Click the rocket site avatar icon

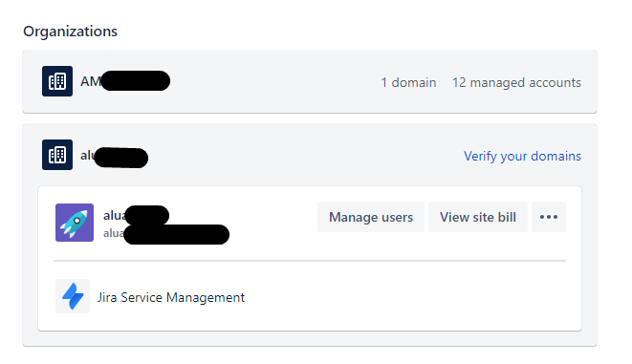[x=75, y=223]
